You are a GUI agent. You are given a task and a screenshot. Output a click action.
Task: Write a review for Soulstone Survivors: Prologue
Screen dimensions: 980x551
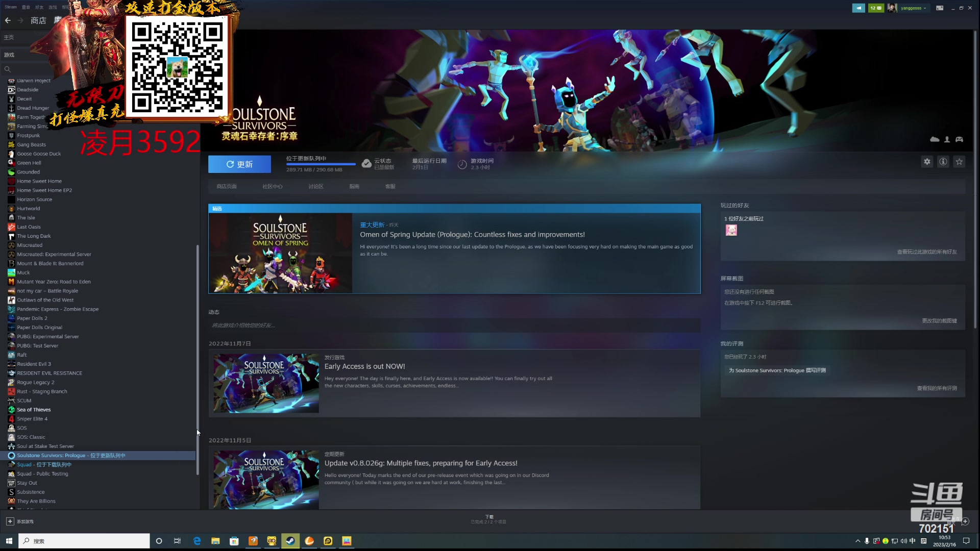(x=777, y=370)
